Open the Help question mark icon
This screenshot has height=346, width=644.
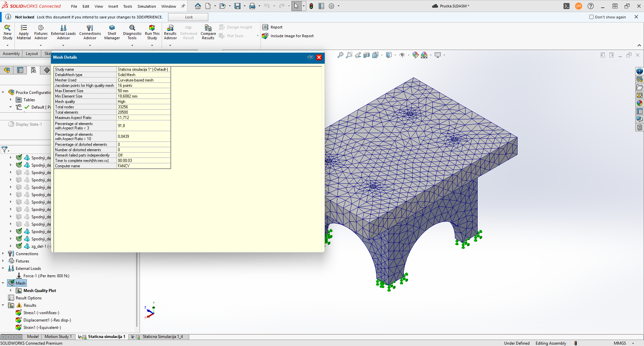(591, 6)
